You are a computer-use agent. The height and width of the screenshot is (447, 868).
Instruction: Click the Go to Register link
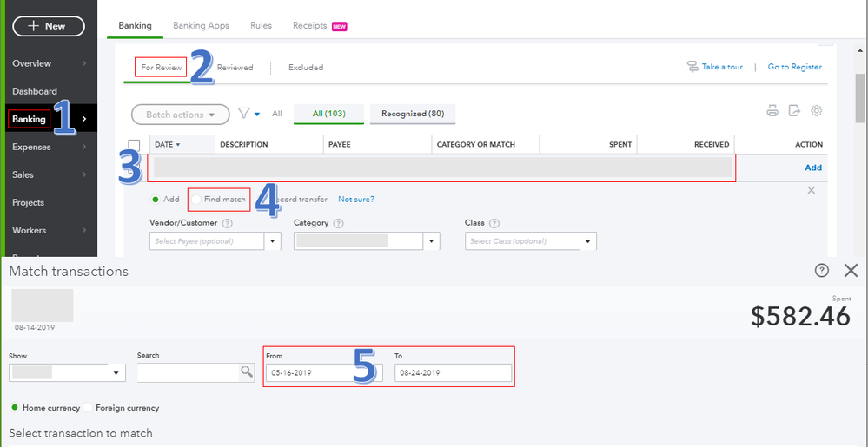click(794, 66)
